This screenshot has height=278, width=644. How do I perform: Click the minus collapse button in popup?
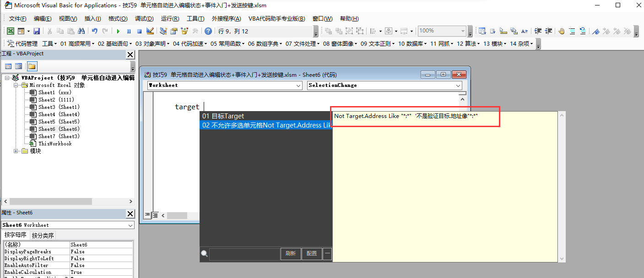pos(327,253)
